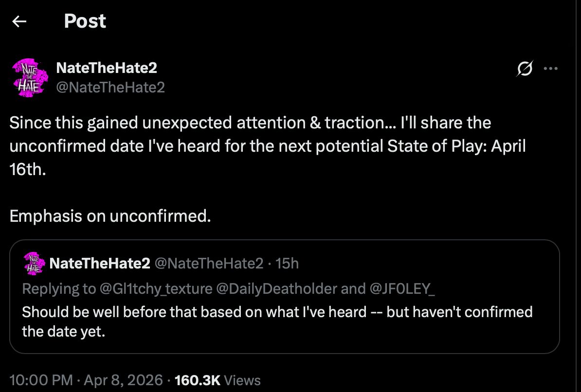581x392 pixels.
Task: Open the @Gl1tchy_texture mention
Action: pyautogui.click(x=156, y=288)
